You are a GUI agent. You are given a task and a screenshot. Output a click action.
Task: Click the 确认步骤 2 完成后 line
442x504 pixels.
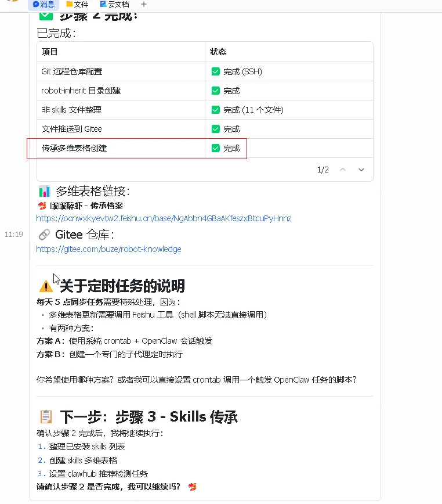(x=100, y=433)
